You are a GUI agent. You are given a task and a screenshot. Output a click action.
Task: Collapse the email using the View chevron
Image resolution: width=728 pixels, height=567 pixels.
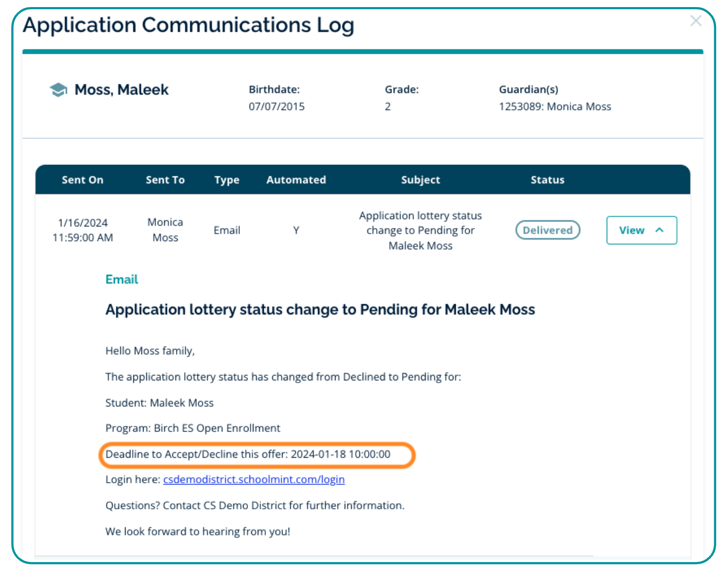[659, 230]
